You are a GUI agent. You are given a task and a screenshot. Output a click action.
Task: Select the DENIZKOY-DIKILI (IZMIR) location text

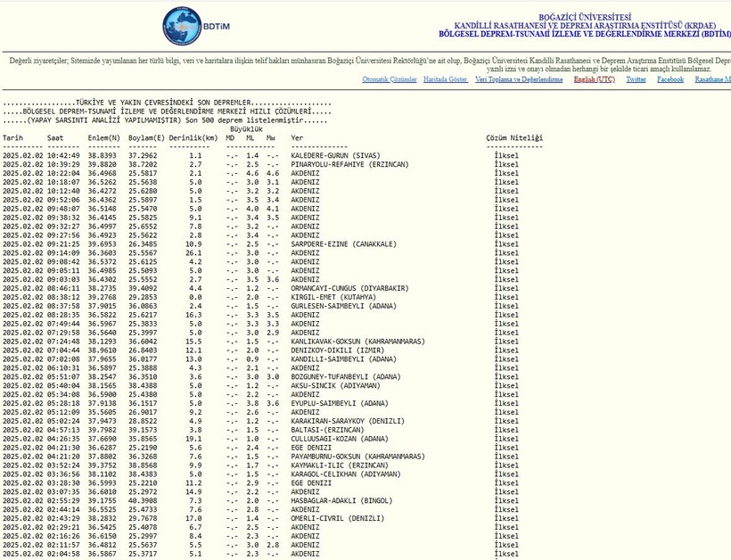click(338, 350)
